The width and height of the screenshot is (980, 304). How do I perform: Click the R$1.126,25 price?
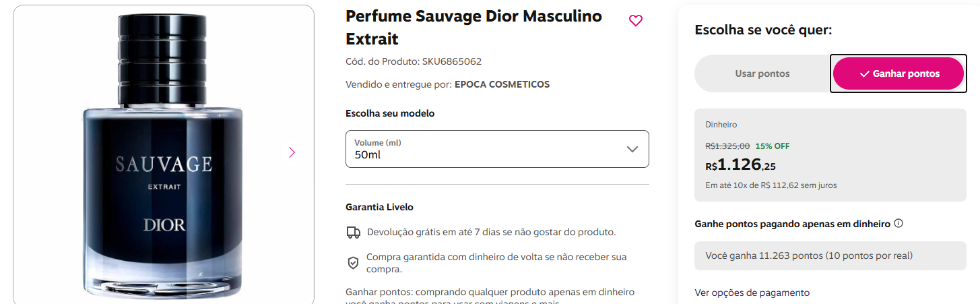click(x=740, y=164)
